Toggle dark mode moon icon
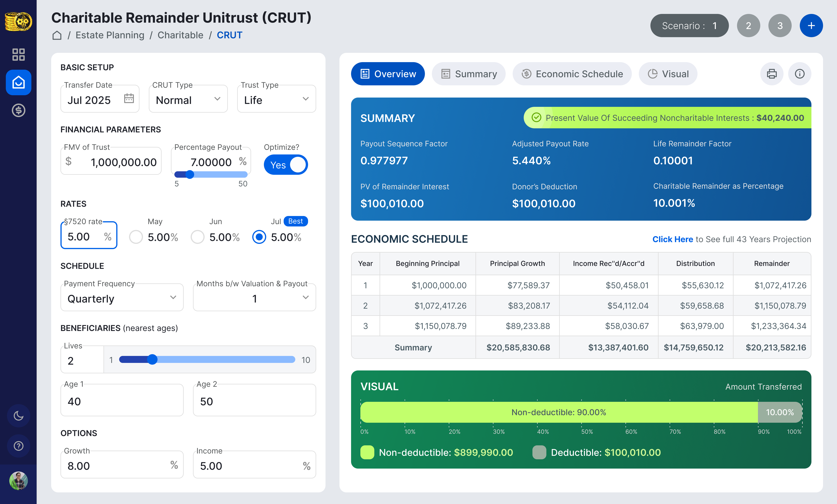Screen dimensions: 837x504 point(18,415)
